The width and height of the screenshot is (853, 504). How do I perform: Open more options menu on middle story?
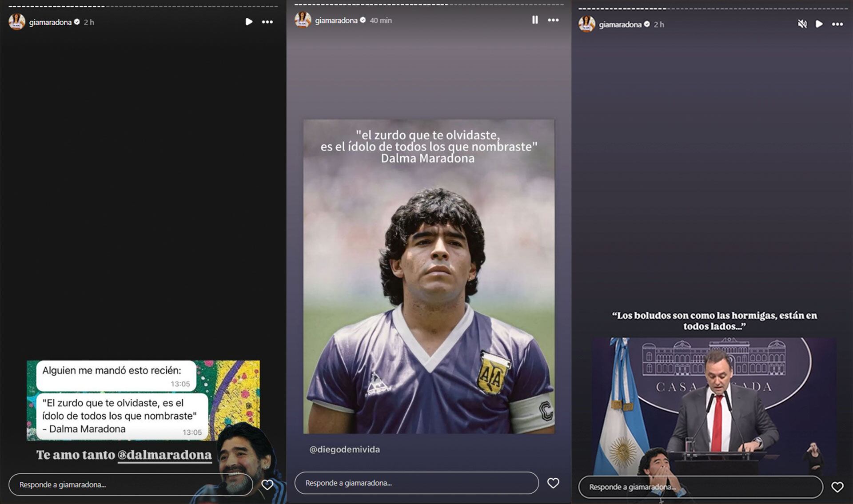tap(553, 20)
